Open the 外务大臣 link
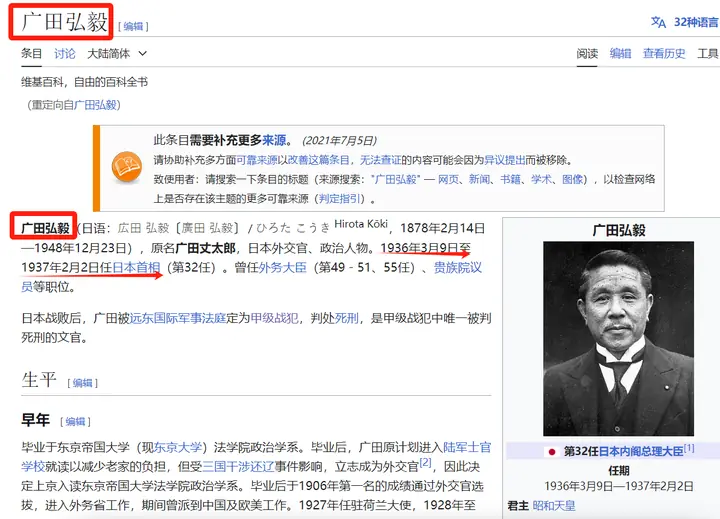The image size is (720, 519). coord(282,267)
